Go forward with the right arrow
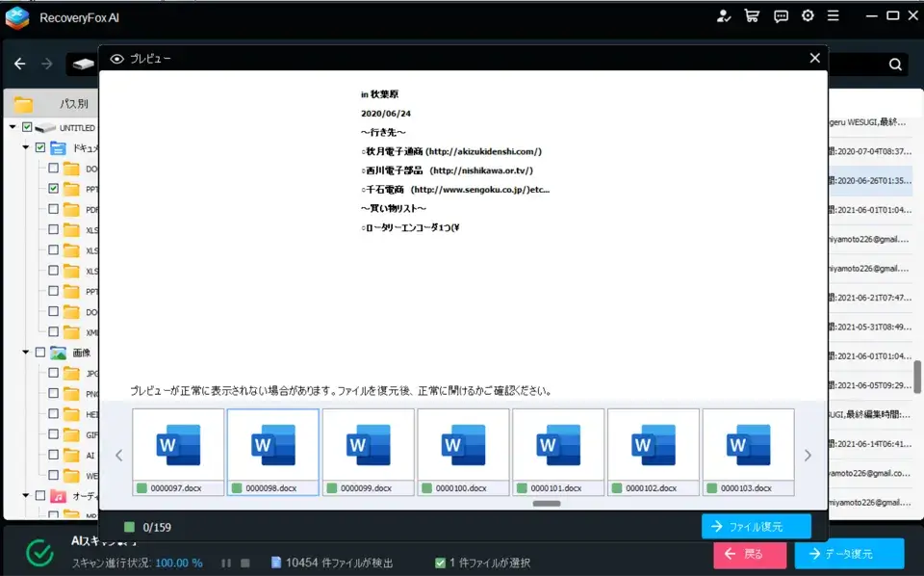Viewport: 924px width, 576px height. tap(47, 64)
